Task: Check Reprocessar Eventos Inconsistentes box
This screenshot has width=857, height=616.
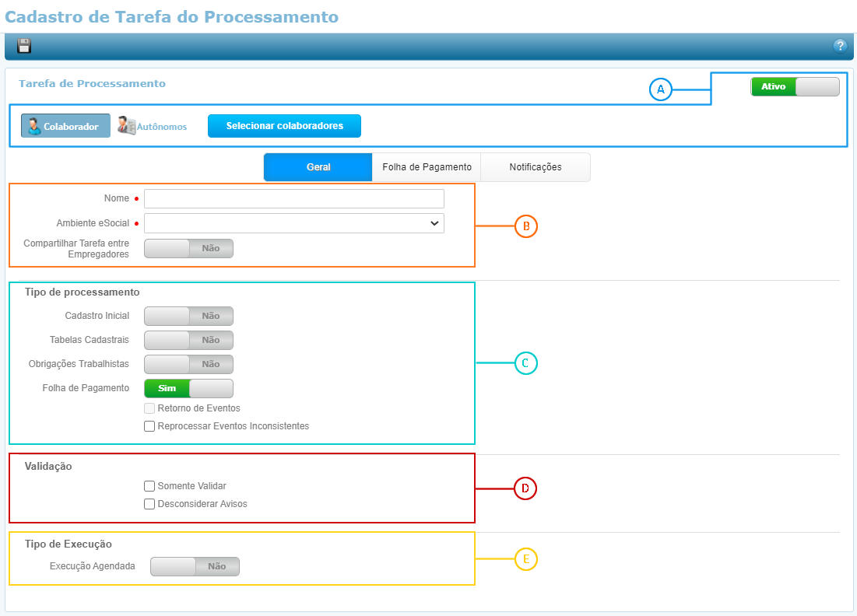Action: coord(149,426)
